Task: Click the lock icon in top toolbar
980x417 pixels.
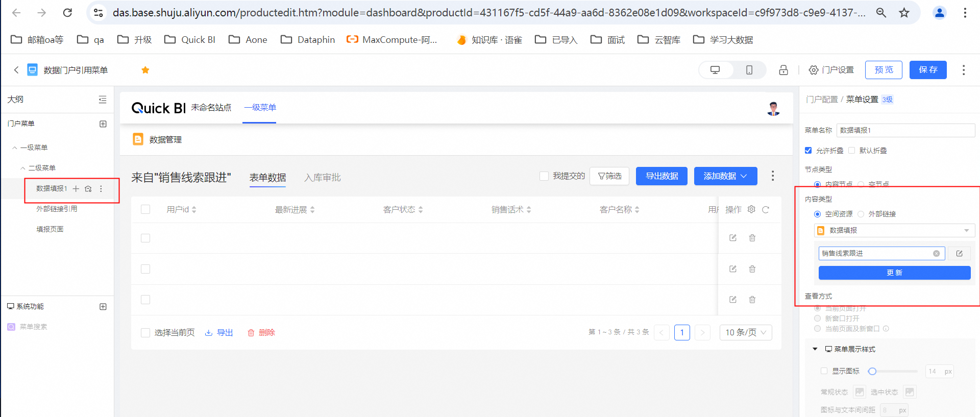Action: point(783,70)
